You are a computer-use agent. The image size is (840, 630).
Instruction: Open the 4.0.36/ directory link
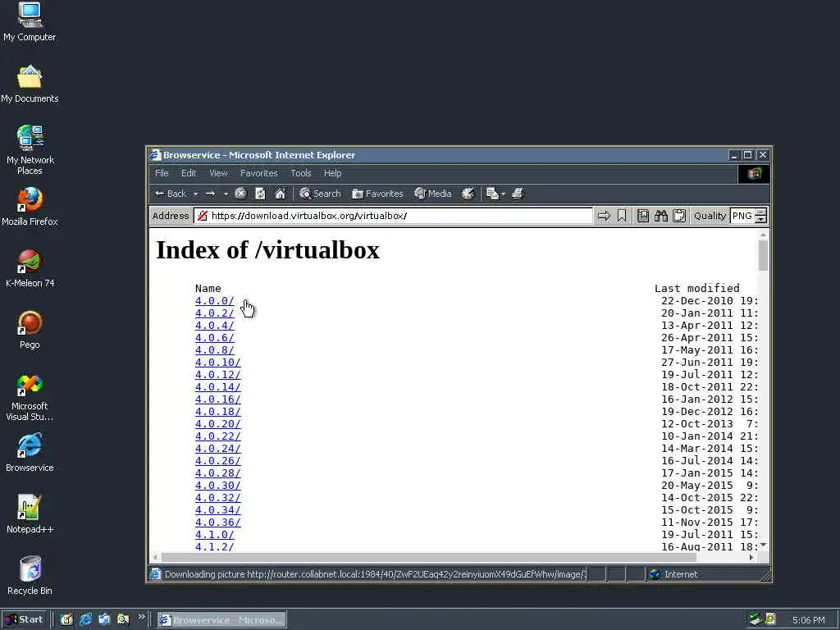tap(217, 523)
